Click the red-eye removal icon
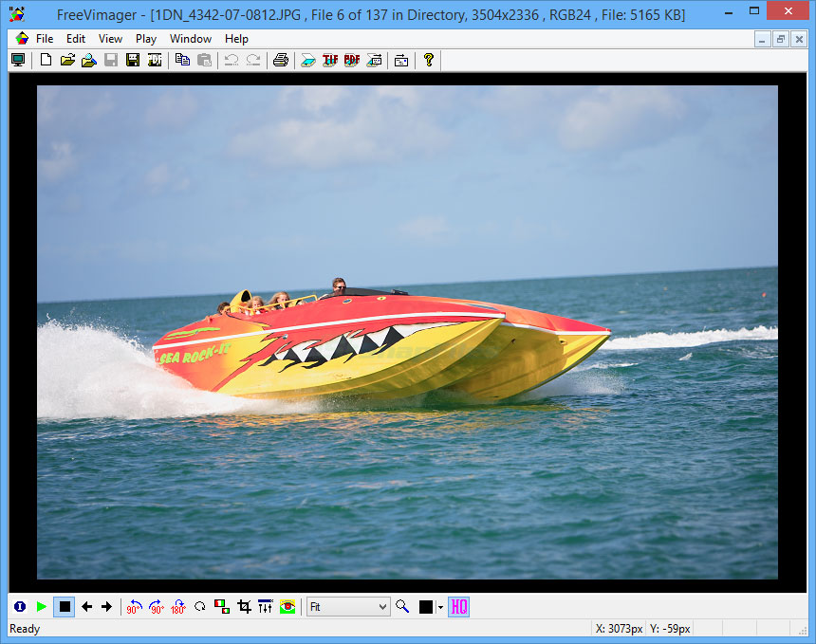The width and height of the screenshot is (816, 644). click(287, 607)
